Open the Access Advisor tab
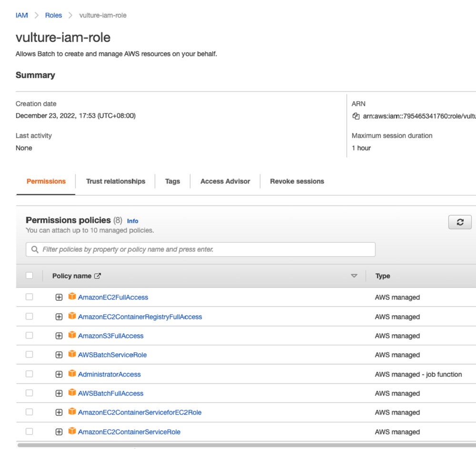The image size is (476, 449). (x=225, y=181)
